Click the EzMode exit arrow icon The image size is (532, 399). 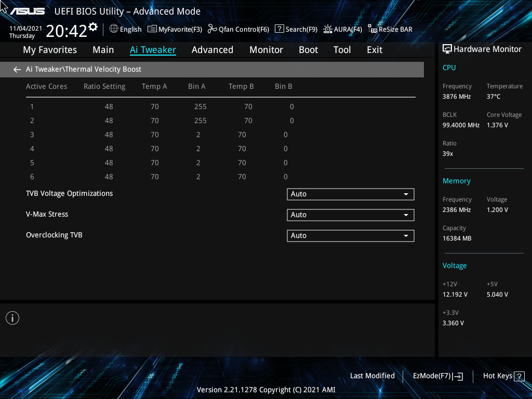coord(458,376)
